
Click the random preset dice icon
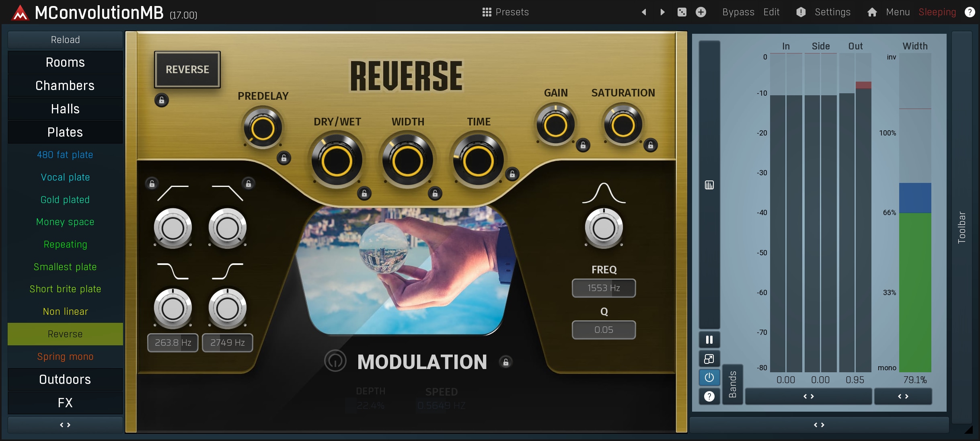tap(682, 12)
